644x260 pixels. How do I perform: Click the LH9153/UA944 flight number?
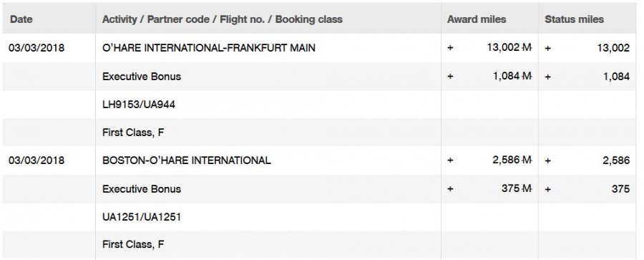[x=138, y=105]
